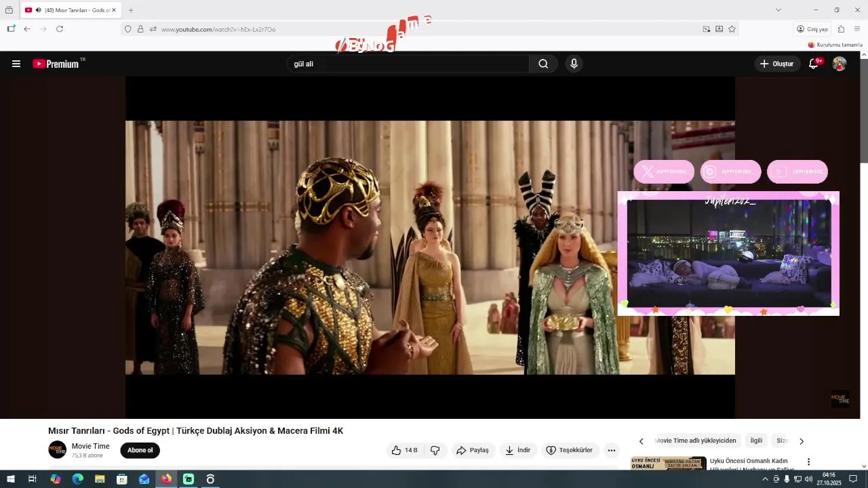Click the URL address bar
The image size is (868, 488).
pyautogui.click(x=429, y=29)
